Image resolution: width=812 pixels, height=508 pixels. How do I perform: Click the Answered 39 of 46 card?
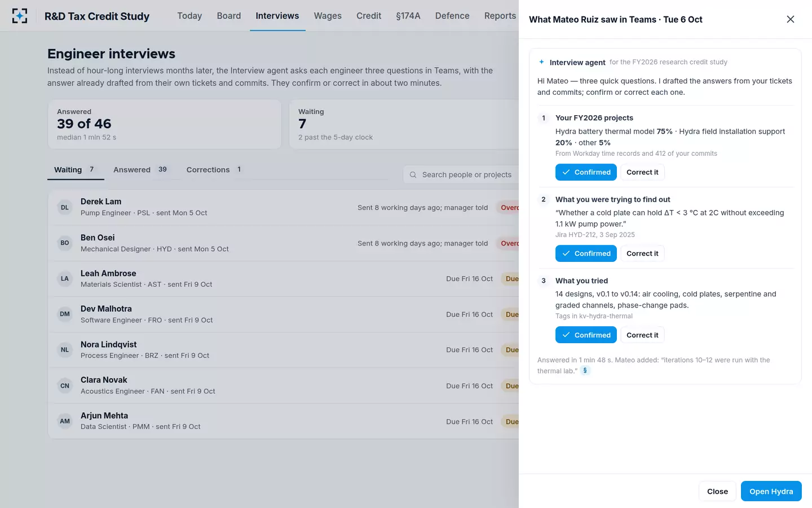[165, 124]
